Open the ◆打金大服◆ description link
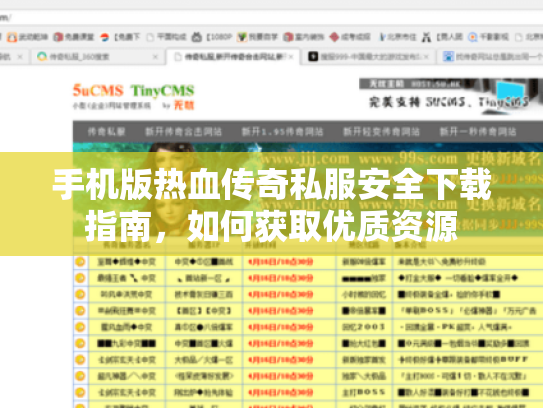This screenshot has width=543, height=408. (x=458, y=278)
